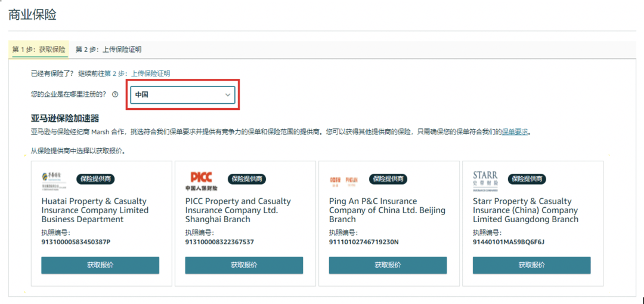Switch to 第 2 步：上传保险证明 tab

click(x=109, y=50)
